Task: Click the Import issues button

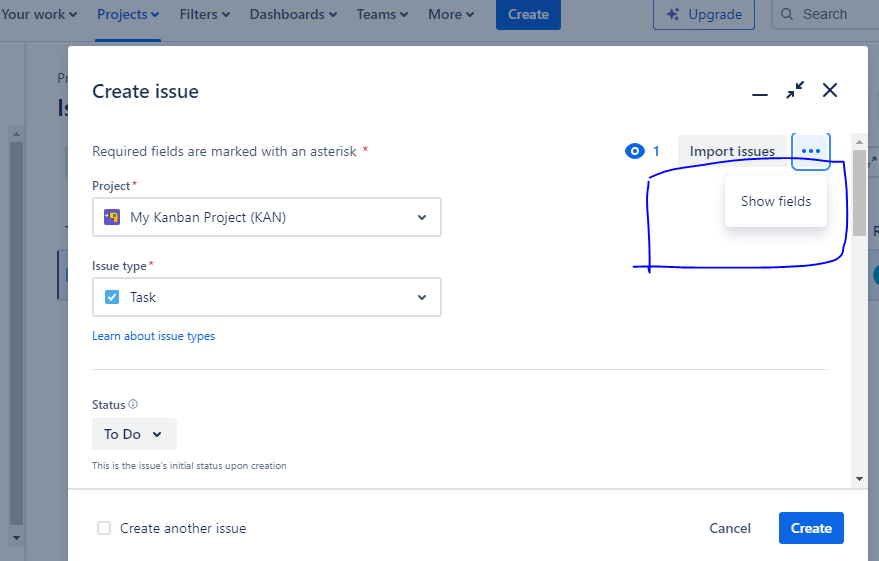Action: pyautogui.click(x=732, y=151)
